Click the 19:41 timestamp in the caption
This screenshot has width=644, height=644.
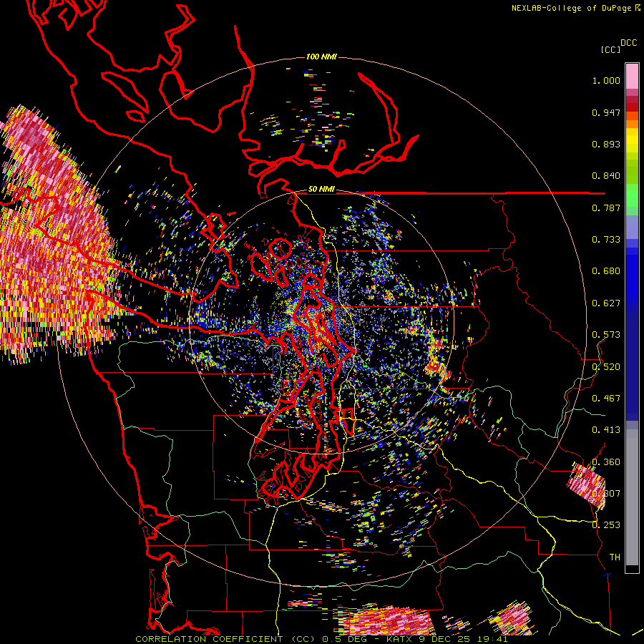(x=492, y=639)
